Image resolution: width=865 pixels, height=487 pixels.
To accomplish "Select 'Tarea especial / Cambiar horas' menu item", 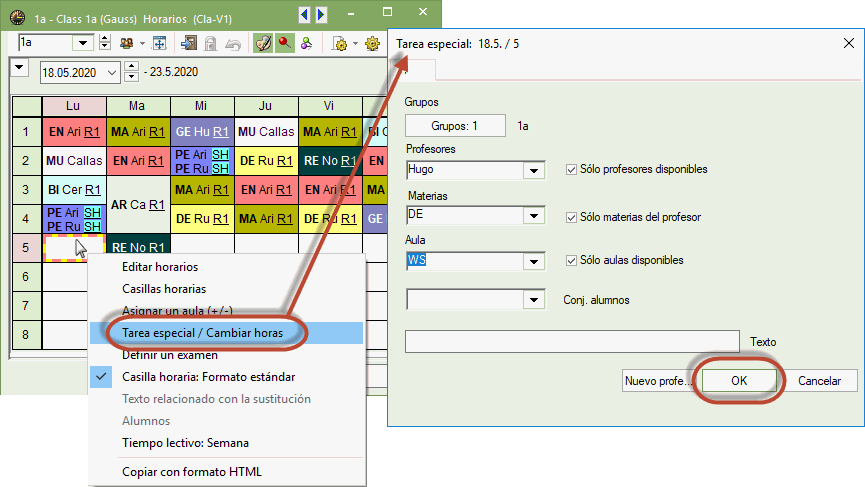I will [x=201, y=332].
